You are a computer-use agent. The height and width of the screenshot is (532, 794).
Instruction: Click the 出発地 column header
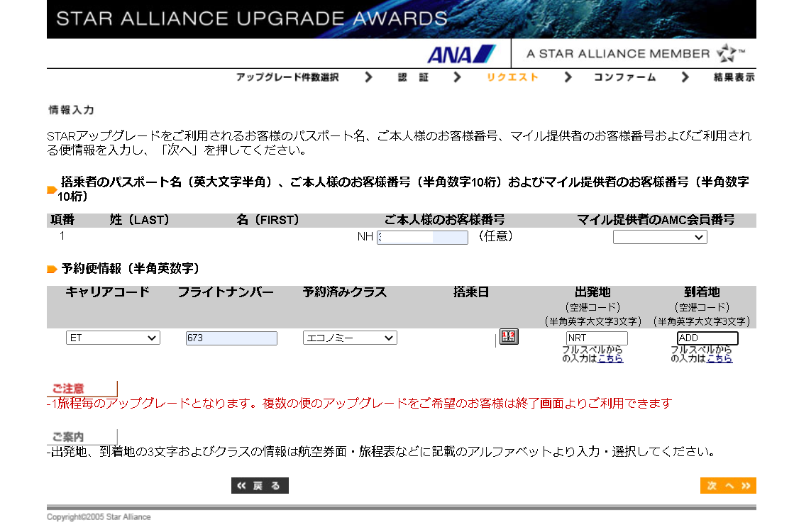pyautogui.click(x=592, y=292)
